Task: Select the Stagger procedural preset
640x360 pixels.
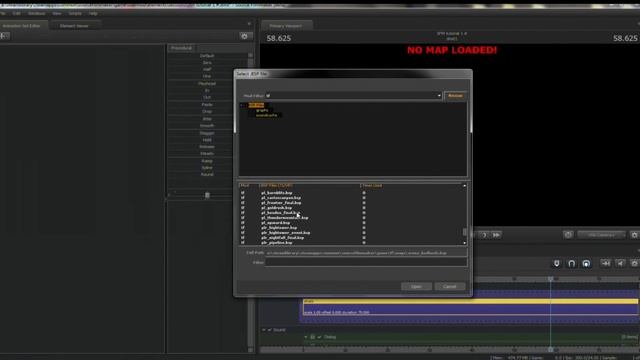Action: coord(207,133)
